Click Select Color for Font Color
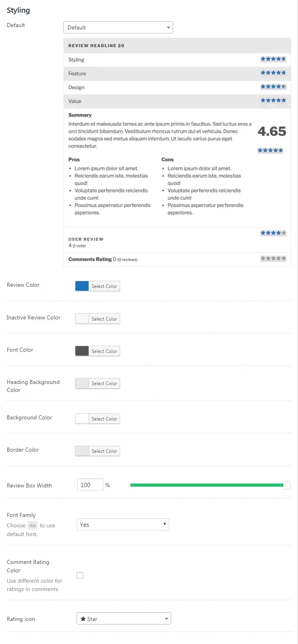The height and width of the screenshot is (644, 298). [104, 351]
